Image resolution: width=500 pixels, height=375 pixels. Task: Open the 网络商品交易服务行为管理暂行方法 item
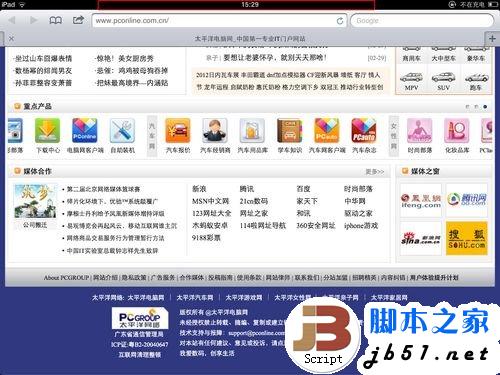115,238
